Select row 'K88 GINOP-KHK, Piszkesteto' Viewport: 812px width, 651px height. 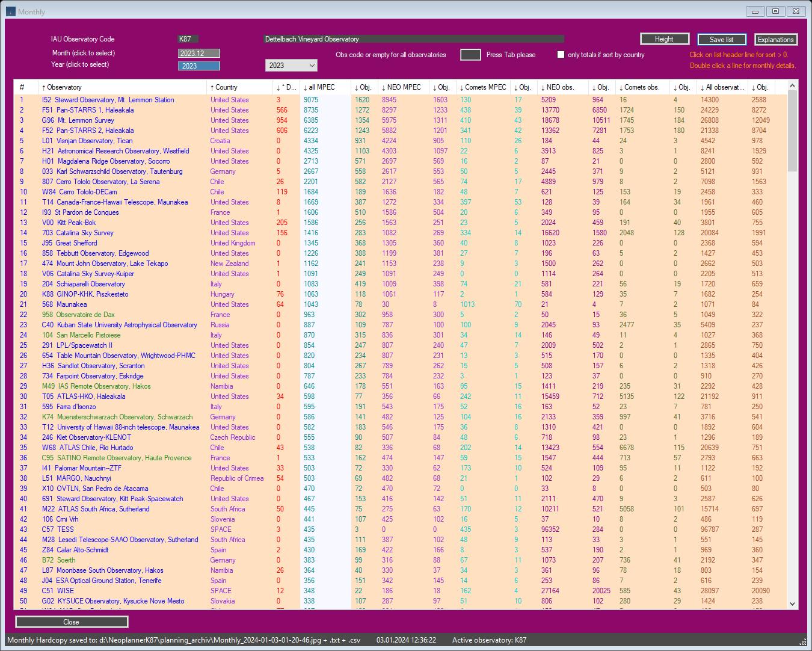(400, 294)
